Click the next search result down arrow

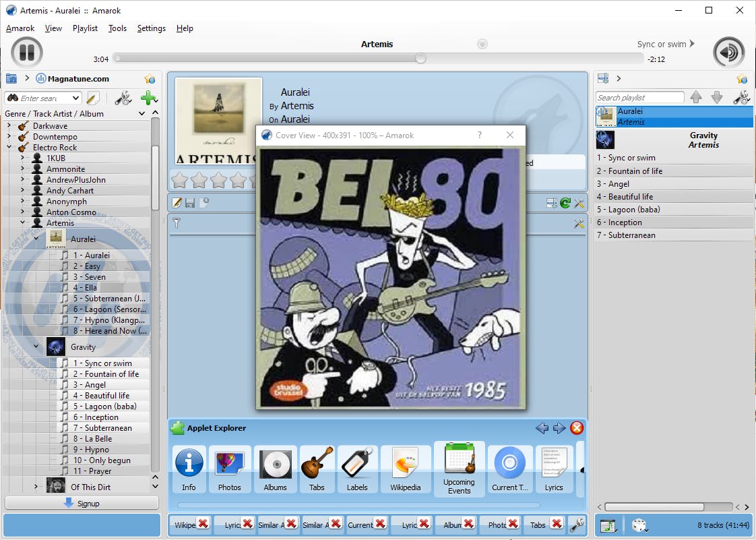[x=717, y=98]
